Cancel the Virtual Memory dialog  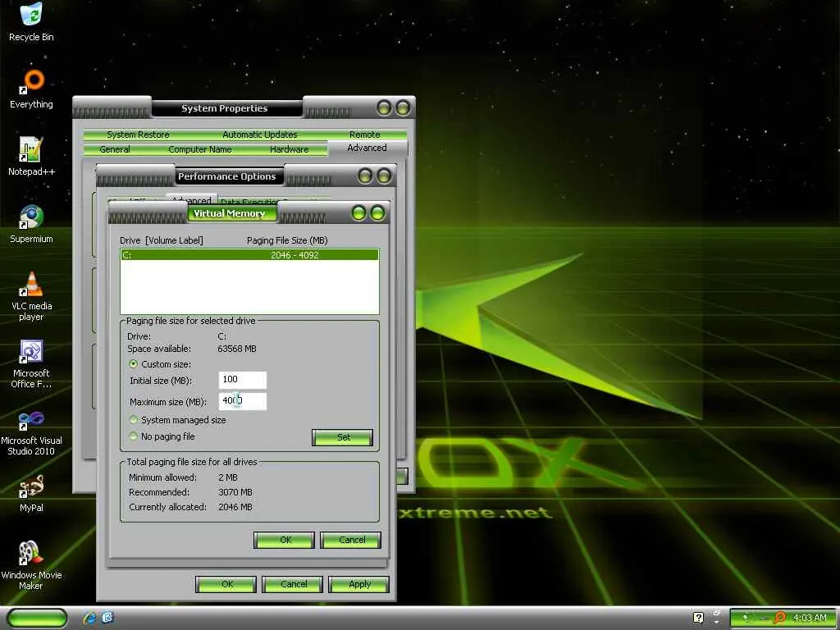[x=351, y=540]
